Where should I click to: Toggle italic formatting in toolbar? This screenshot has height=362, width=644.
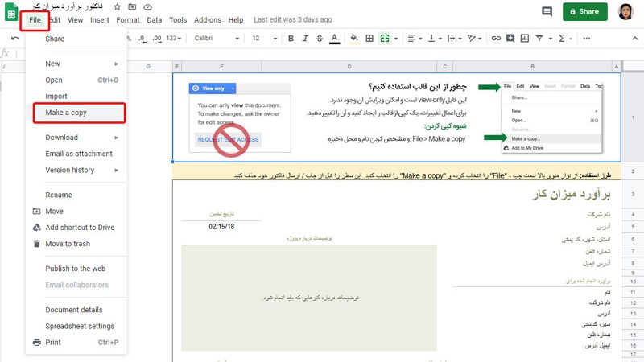(x=305, y=38)
